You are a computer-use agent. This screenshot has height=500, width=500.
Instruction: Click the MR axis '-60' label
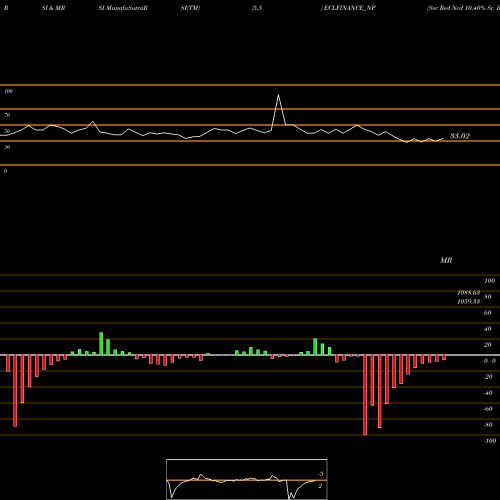488,409
